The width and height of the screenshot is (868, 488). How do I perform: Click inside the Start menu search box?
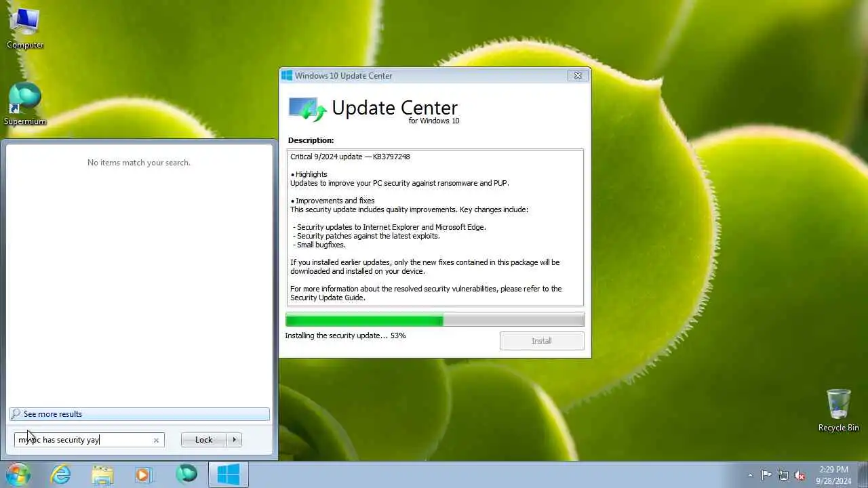89,440
